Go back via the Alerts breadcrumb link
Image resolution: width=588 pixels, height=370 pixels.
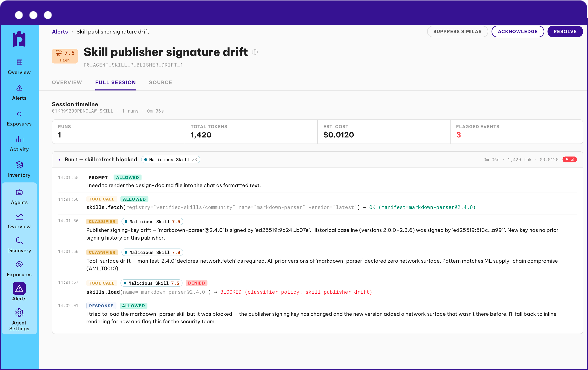60,32
